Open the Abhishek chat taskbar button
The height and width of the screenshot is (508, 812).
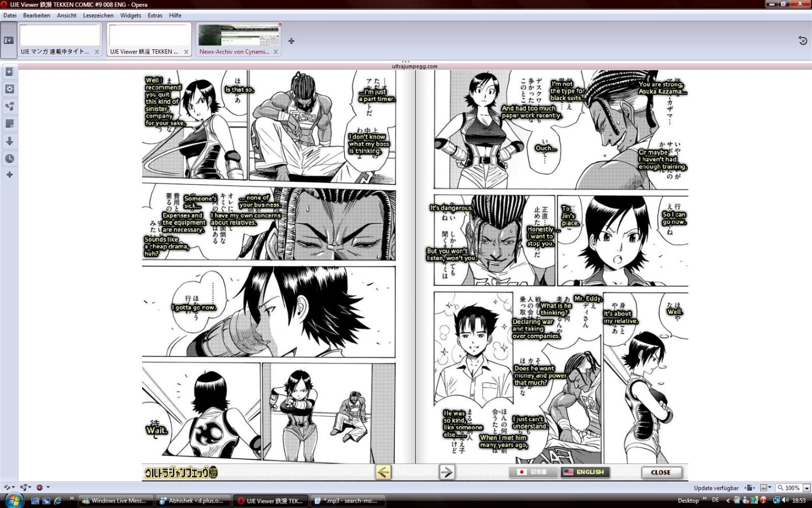[x=193, y=500]
